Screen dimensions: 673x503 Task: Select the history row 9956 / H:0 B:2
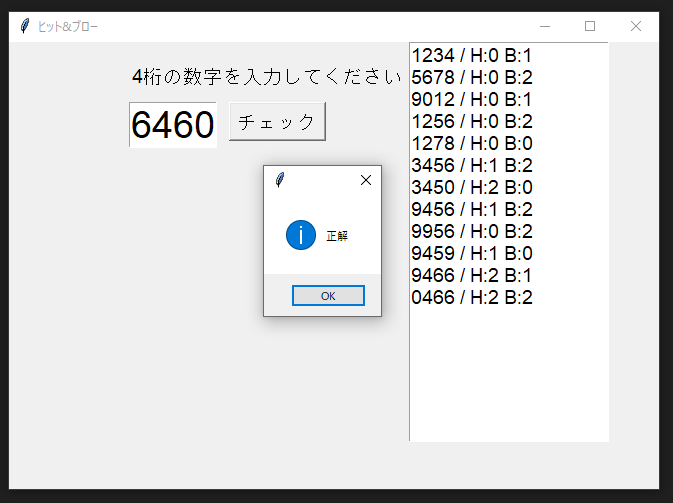[x=471, y=231]
